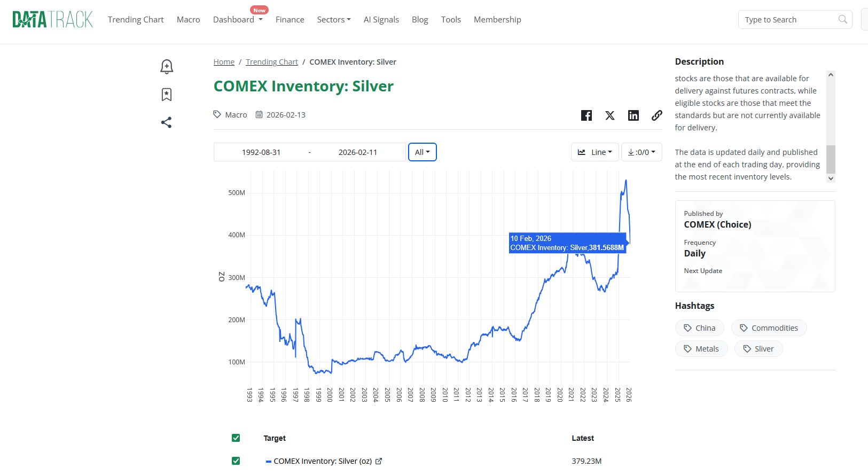Screen dimensions: 868x475
Task: Click the Sliver hashtag
Action: coord(758,349)
